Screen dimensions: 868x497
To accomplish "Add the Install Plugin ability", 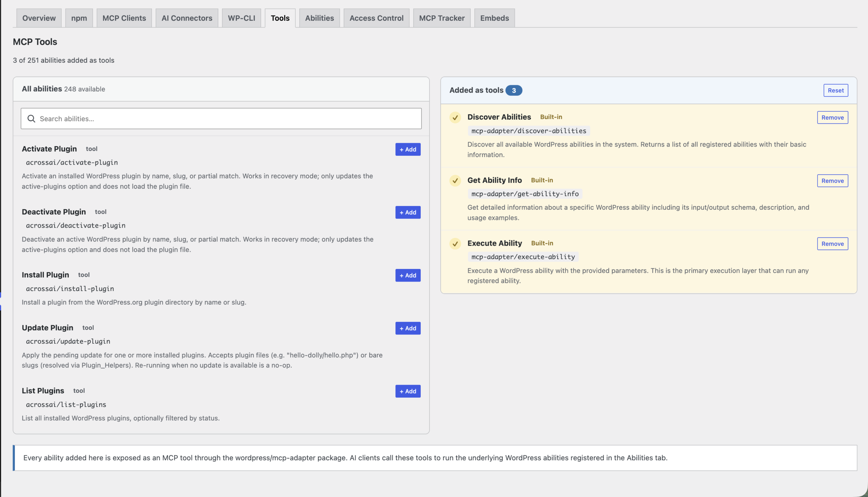I will coord(408,275).
